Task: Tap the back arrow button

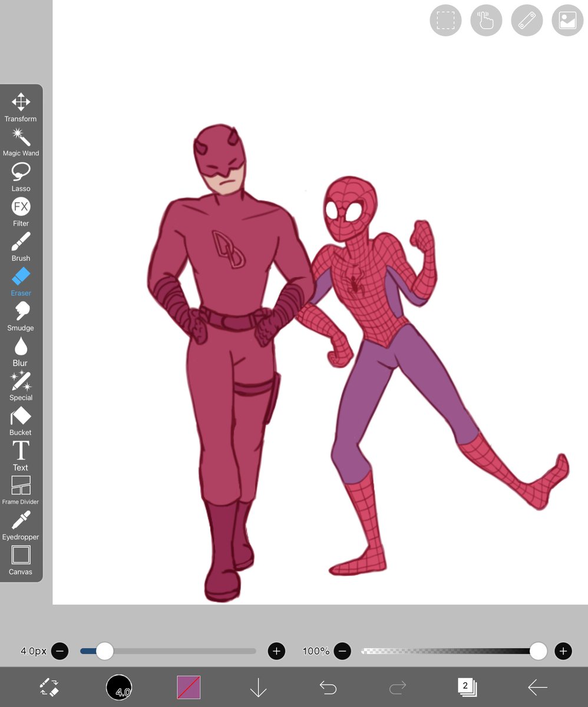Action: click(537, 687)
